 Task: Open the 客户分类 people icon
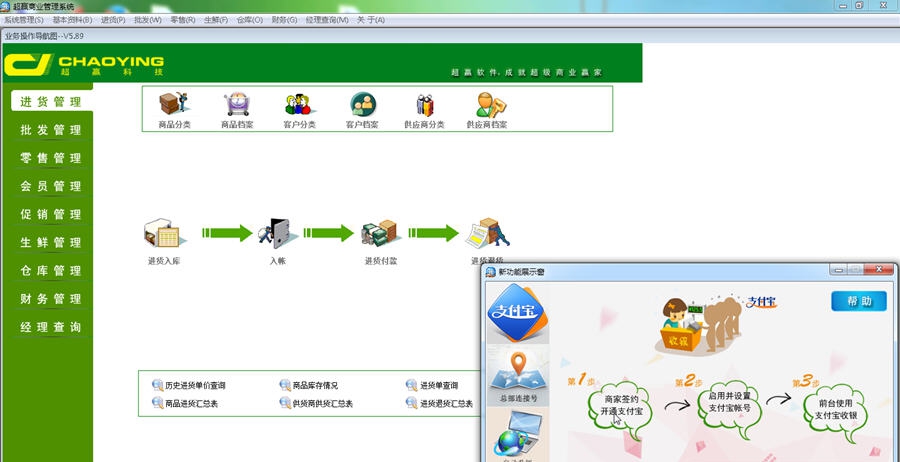point(298,104)
